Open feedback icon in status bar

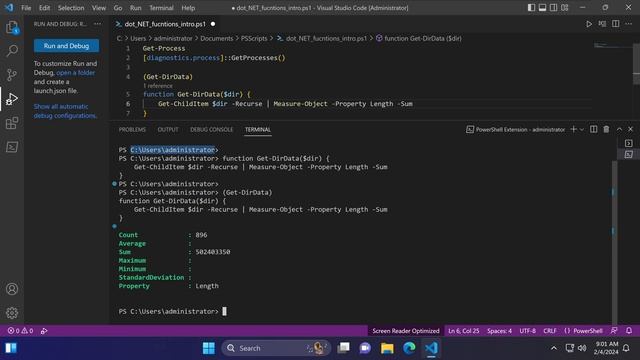(x=614, y=331)
